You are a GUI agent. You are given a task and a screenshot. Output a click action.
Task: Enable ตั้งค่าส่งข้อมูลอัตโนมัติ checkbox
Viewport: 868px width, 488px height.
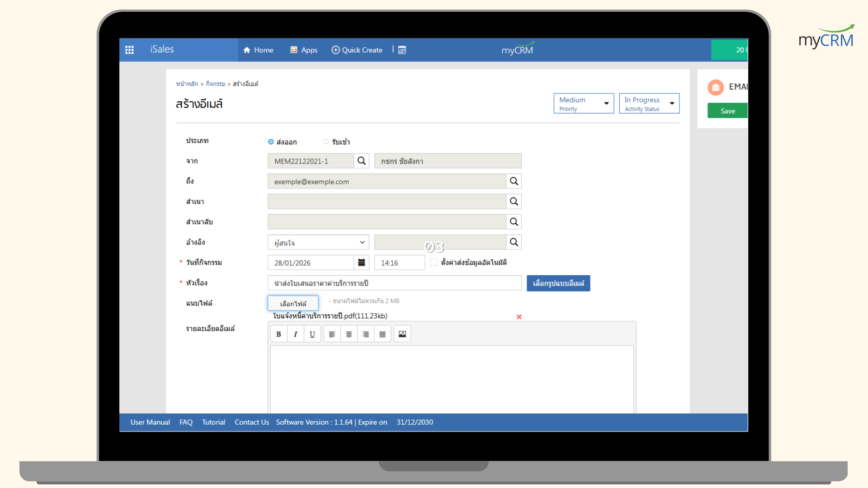(434, 262)
